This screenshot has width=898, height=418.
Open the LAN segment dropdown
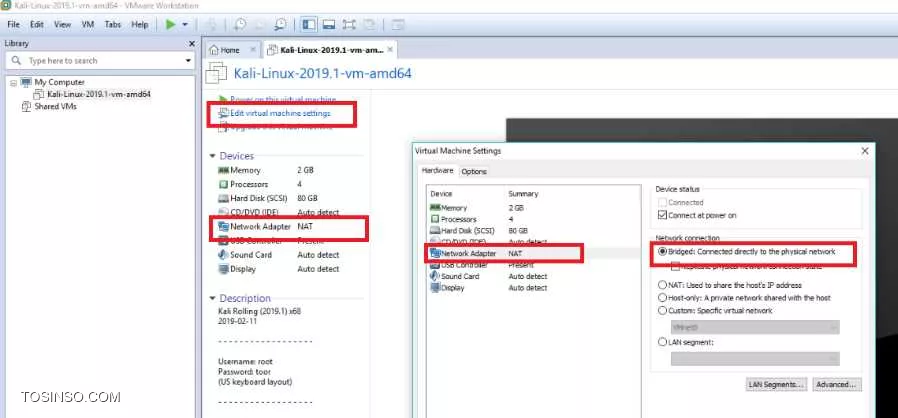click(755, 358)
